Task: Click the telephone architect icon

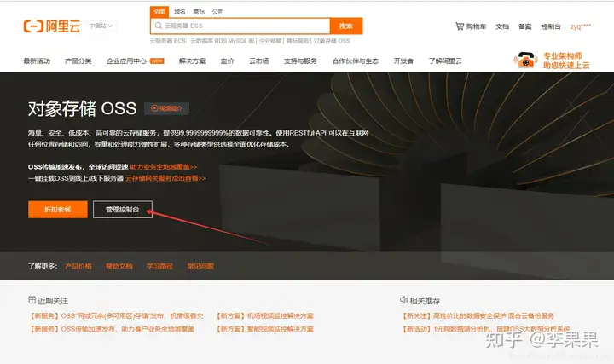Action: coord(525,61)
